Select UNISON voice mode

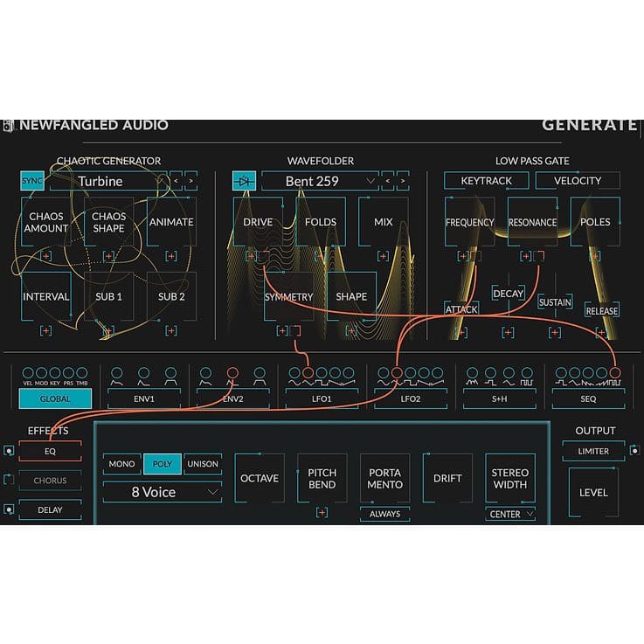203,464
